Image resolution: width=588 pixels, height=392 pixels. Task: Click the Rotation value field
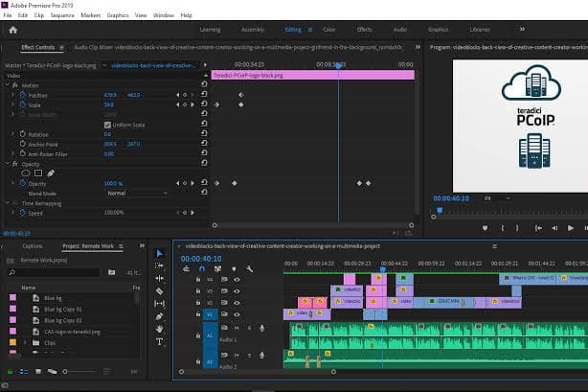(107, 134)
